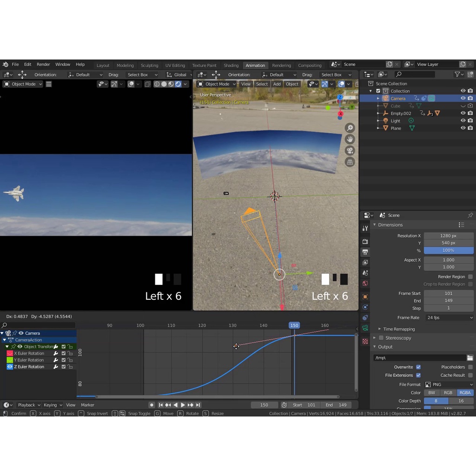
Task: Switch orthographic view with the grid icon
Action: [350, 162]
